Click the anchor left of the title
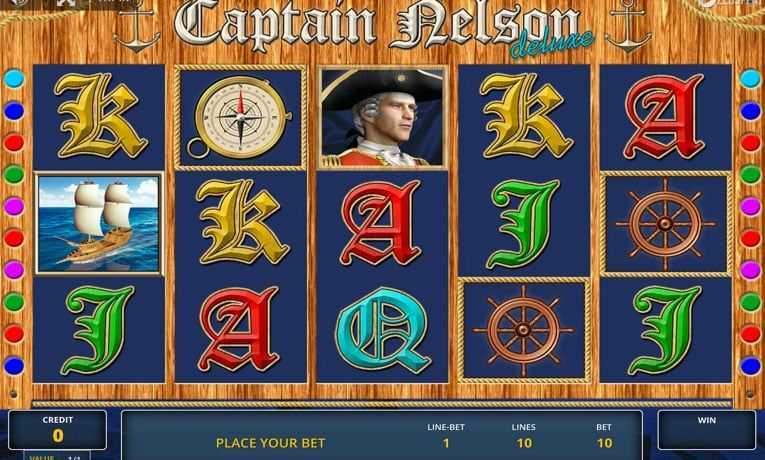The height and width of the screenshot is (460, 765). click(x=137, y=27)
